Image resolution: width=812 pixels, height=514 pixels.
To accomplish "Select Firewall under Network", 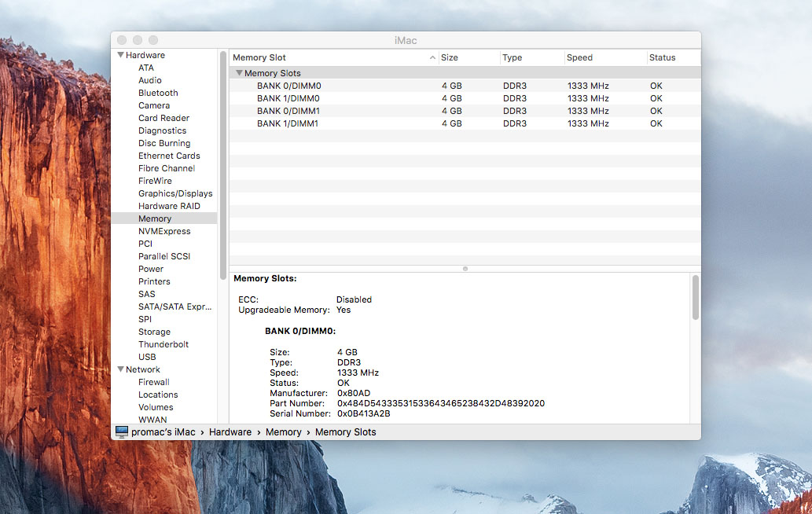I will click(154, 382).
